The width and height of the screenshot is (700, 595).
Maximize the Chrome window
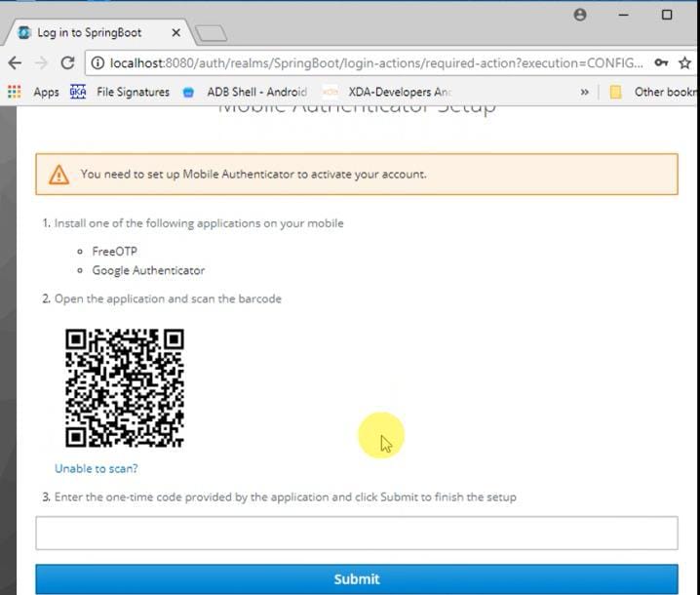tap(667, 15)
